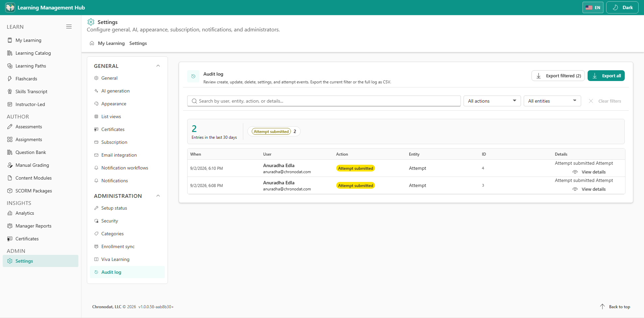Collapse the sidebar with the hamburger icon
This screenshot has height=318, width=644.
point(69,27)
